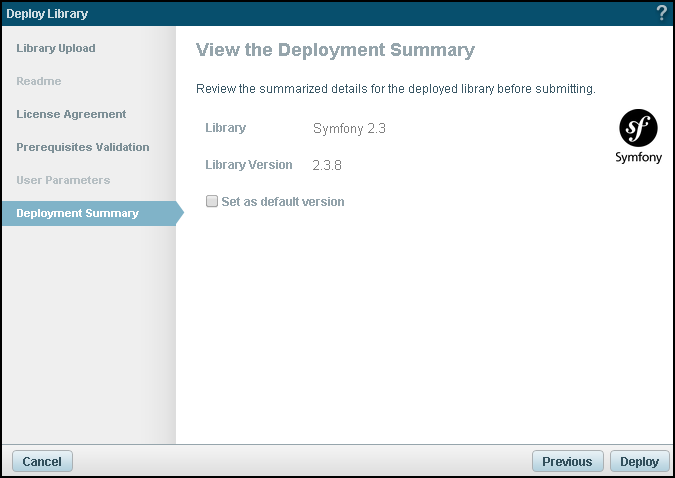Click the 'View the Deployment Summary' heading
The width and height of the screenshot is (675, 478).
[x=335, y=50]
